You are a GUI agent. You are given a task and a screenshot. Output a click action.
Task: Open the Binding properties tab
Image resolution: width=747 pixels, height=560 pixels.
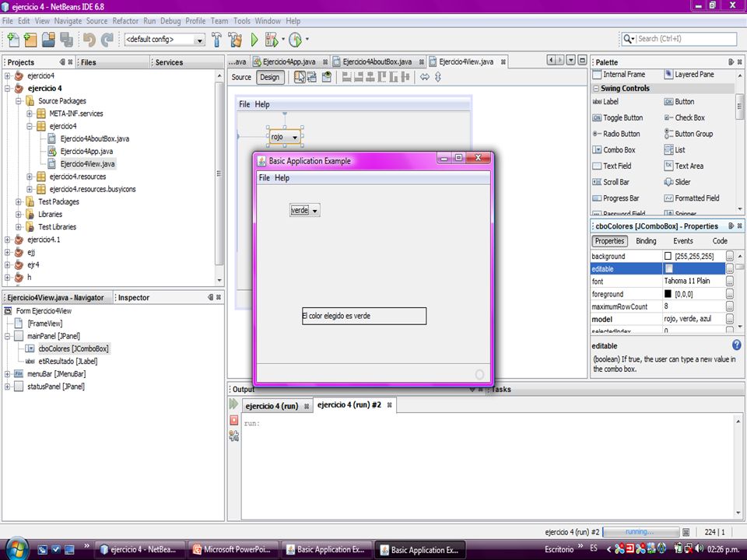click(x=646, y=241)
